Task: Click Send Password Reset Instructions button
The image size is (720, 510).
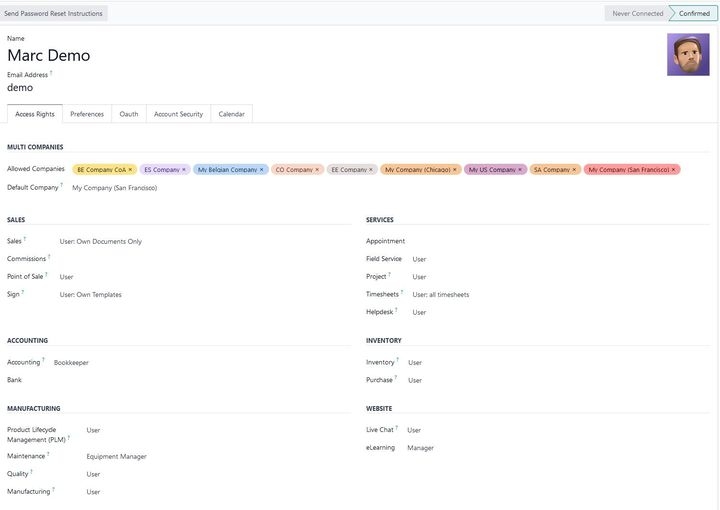Action: click(x=54, y=13)
